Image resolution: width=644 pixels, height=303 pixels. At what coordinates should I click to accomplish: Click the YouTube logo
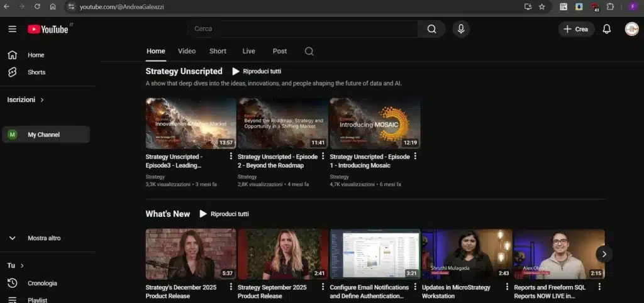48,29
